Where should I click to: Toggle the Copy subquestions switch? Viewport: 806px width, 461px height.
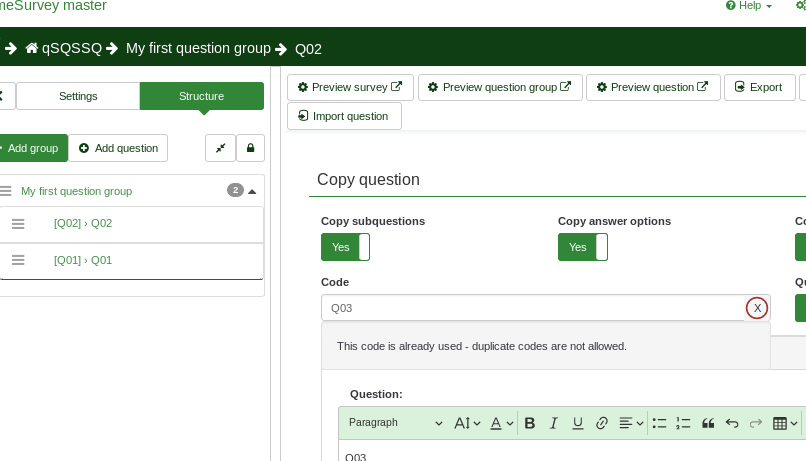click(x=345, y=247)
